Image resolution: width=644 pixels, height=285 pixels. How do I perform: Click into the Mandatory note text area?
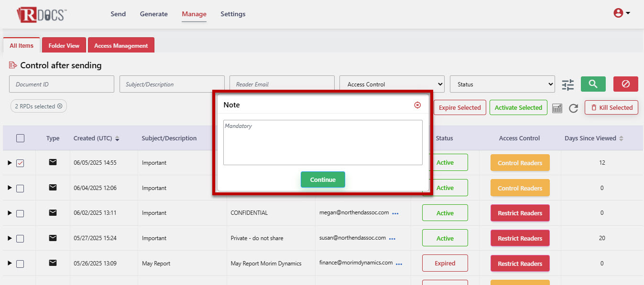323,142
